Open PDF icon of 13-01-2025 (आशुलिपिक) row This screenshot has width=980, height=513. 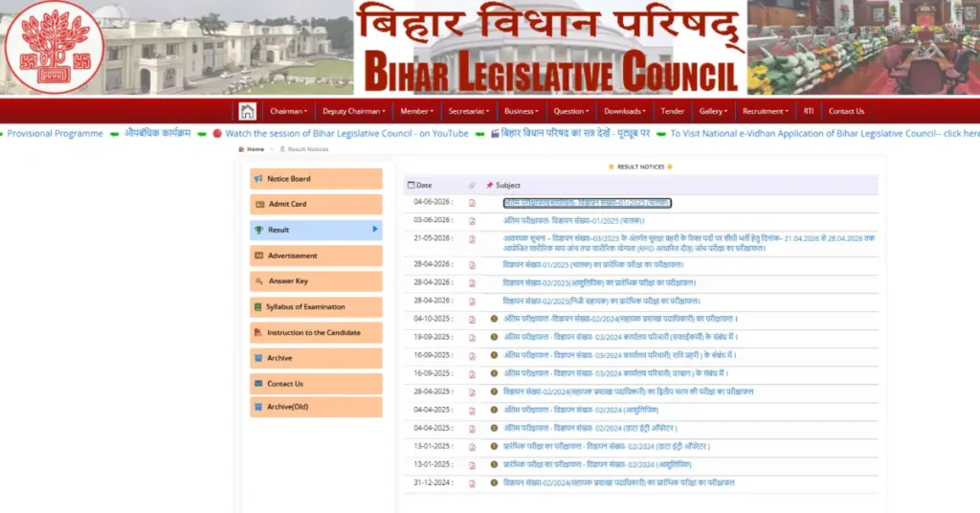coord(472,465)
